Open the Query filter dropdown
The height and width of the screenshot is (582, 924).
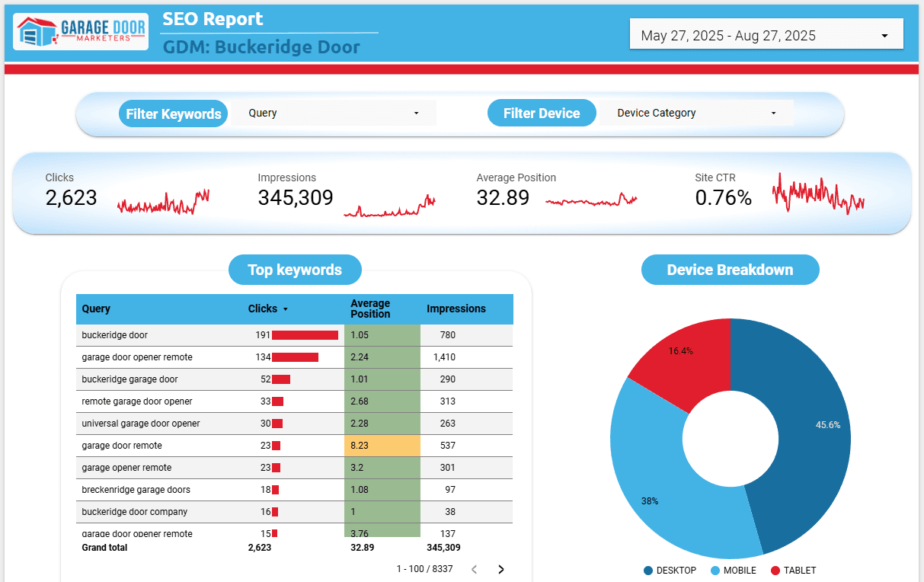[335, 112]
